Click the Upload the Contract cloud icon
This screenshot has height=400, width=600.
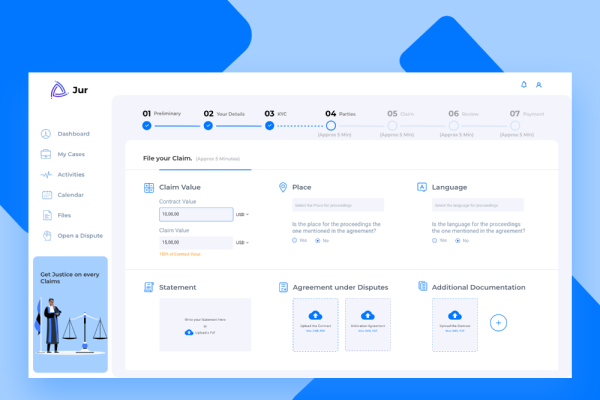(x=316, y=315)
